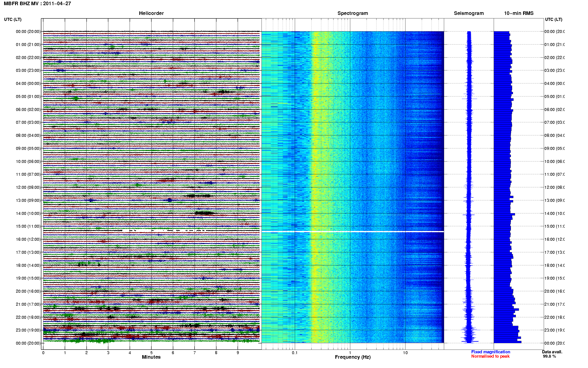This screenshot has height=368, width=588.
Task: Click the left 11:00 (07:00) time label
Action: click(x=28, y=174)
